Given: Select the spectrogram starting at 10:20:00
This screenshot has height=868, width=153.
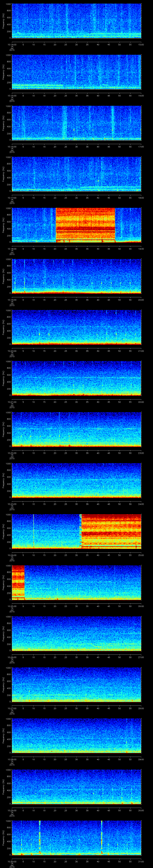Looking at the screenshot, I should [x=76, y=327].
